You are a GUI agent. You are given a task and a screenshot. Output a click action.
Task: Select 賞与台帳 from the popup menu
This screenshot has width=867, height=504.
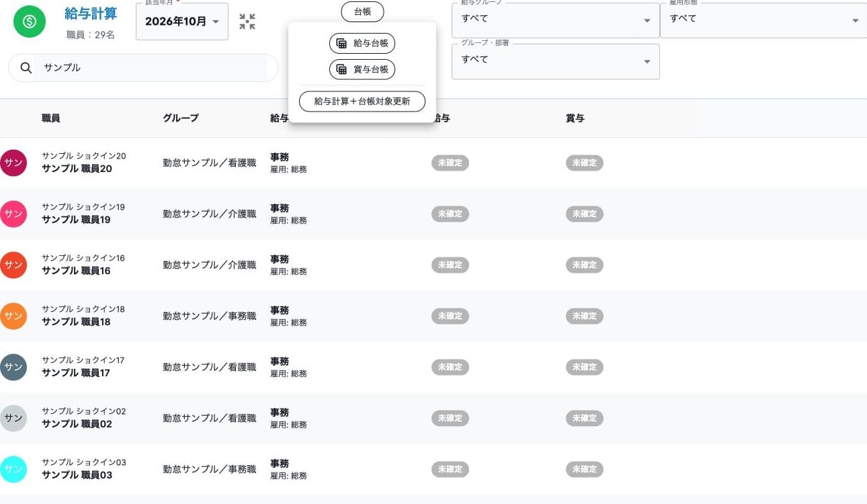click(x=362, y=69)
